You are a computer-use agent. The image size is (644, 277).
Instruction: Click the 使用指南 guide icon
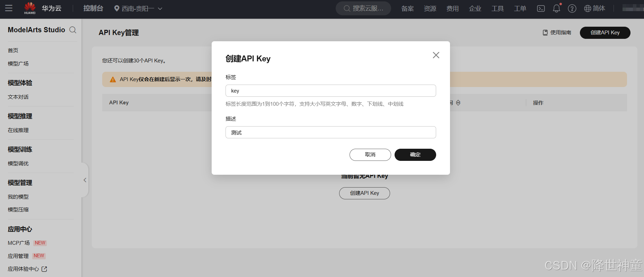(545, 33)
